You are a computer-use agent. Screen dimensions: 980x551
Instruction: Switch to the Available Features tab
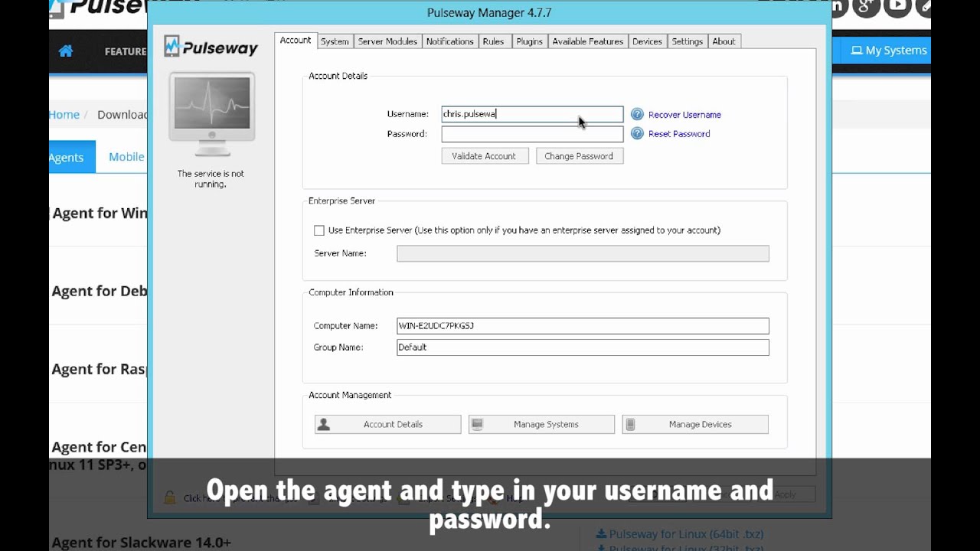[588, 41]
